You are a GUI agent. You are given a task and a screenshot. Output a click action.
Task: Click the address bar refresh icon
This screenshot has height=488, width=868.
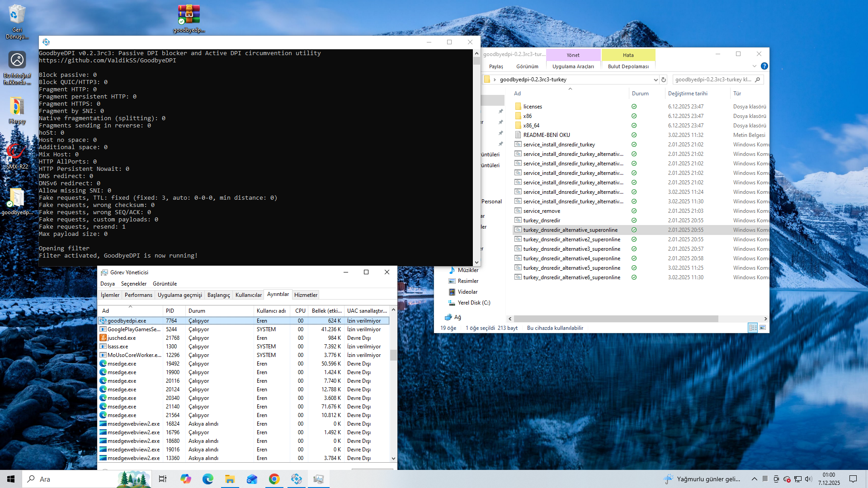(x=664, y=80)
